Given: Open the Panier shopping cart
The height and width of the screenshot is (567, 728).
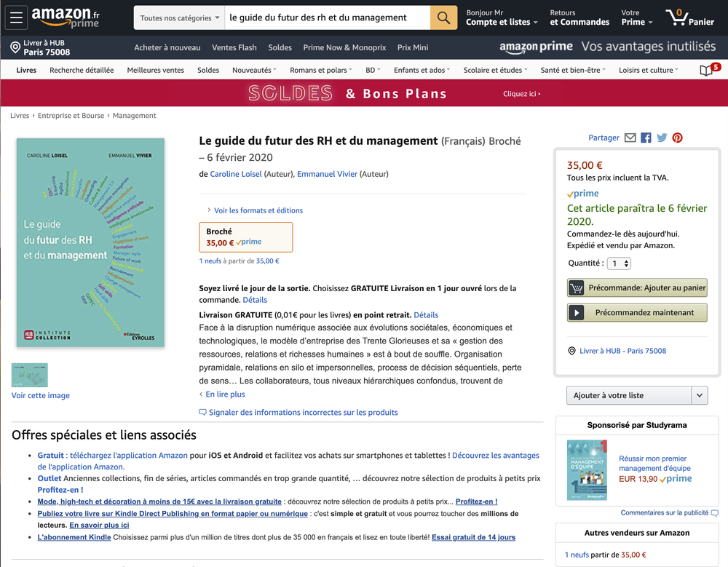Looking at the screenshot, I should (690, 17).
